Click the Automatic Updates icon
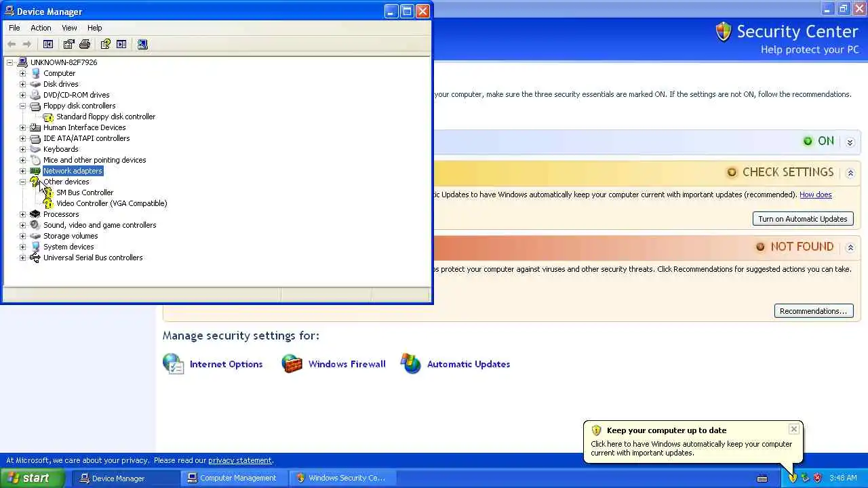This screenshot has width=868, height=488. pyautogui.click(x=411, y=364)
